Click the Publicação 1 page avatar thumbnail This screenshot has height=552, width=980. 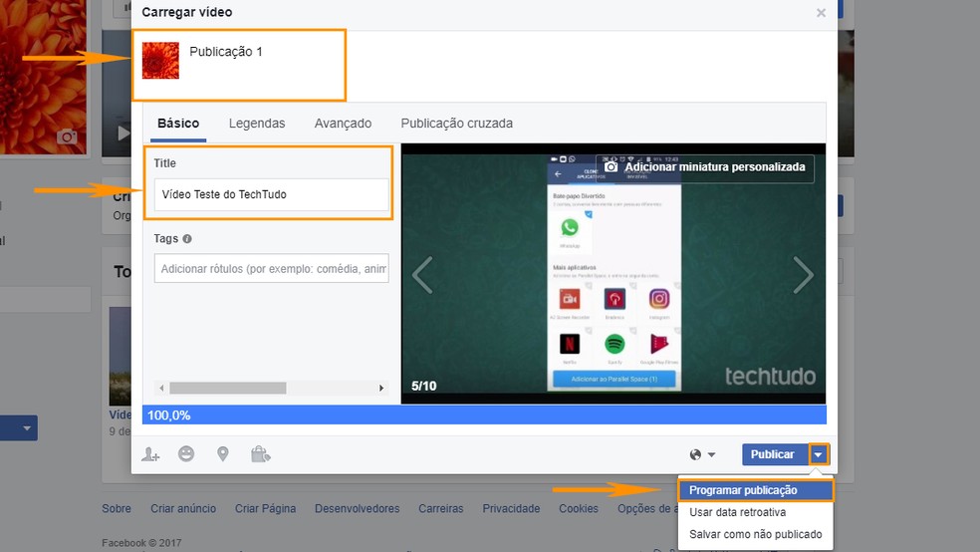[x=160, y=61]
